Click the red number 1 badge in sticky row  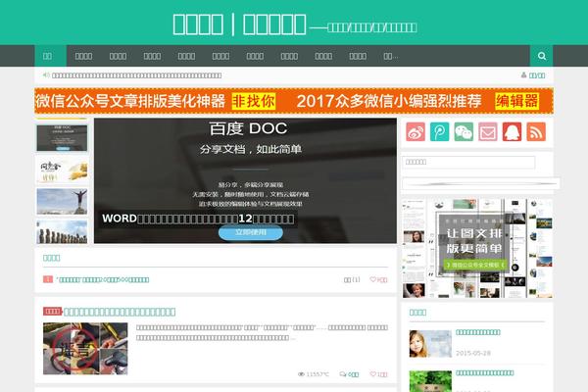click(48, 279)
